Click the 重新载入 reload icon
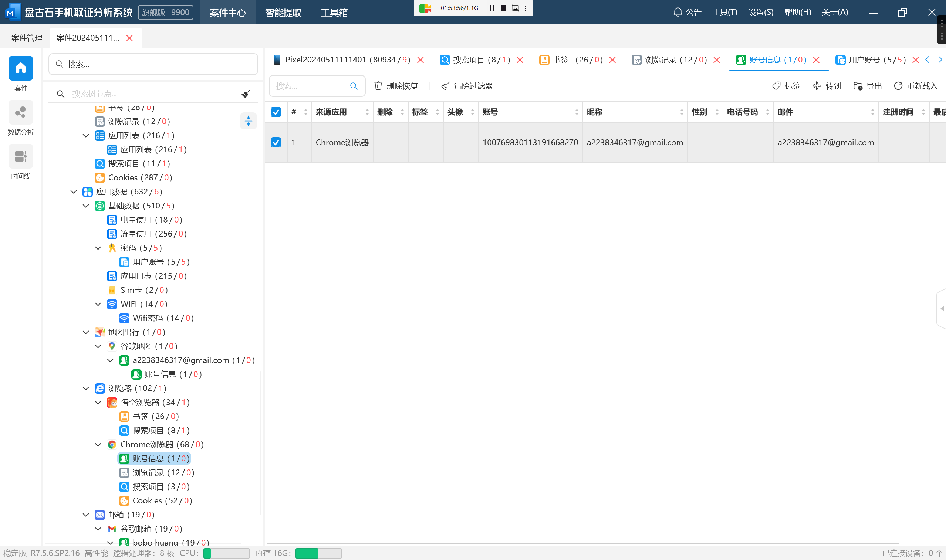This screenshot has width=946, height=560. [x=898, y=86]
